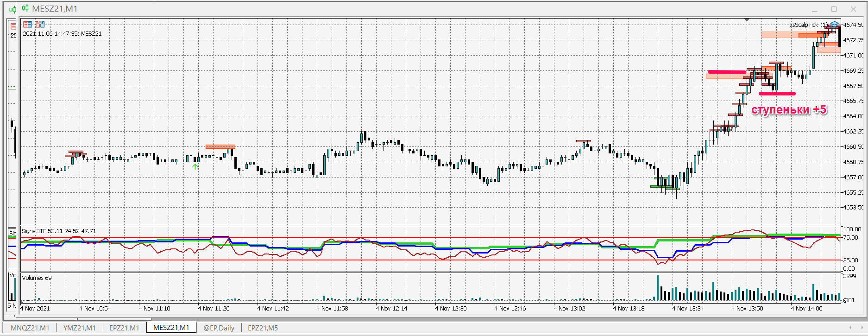Click the 4653.50 price scale label
Viewport: 868px width, 336px height.
[x=853, y=208]
